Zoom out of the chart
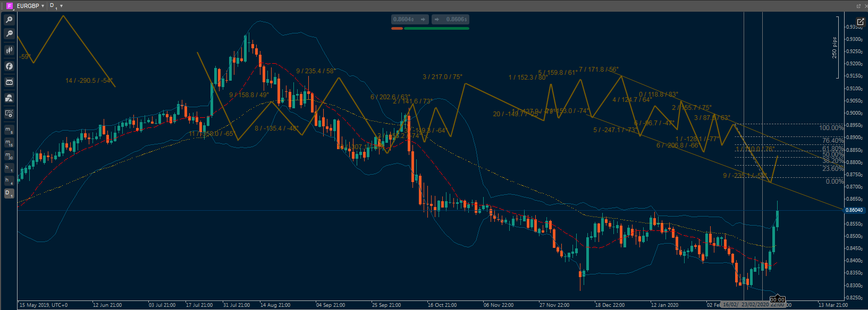This screenshot has width=868, height=310. 9,34
